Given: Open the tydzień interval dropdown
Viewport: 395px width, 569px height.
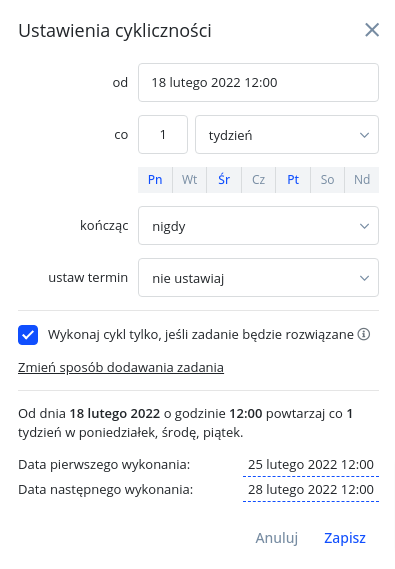Looking at the screenshot, I should click(287, 135).
